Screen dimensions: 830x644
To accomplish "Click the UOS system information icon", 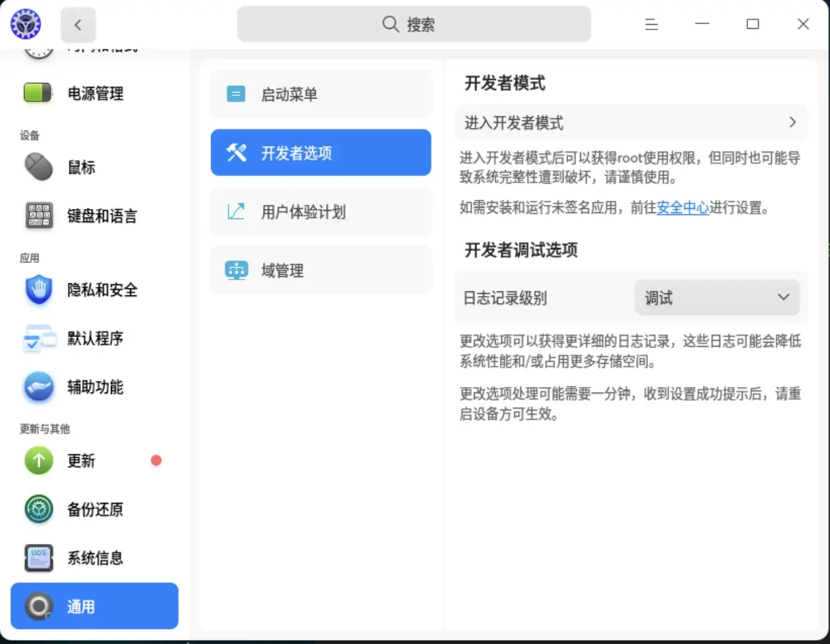I will pos(38,558).
